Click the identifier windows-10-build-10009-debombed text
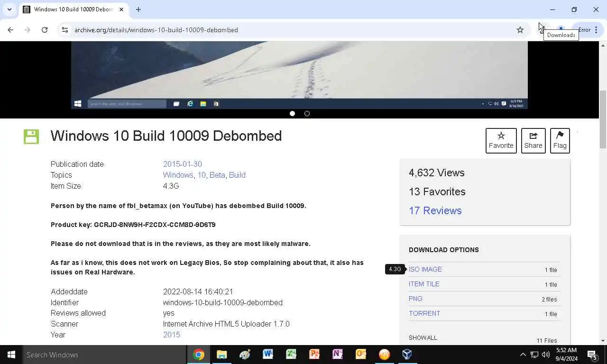The height and width of the screenshot is (364, 607). 223,302
